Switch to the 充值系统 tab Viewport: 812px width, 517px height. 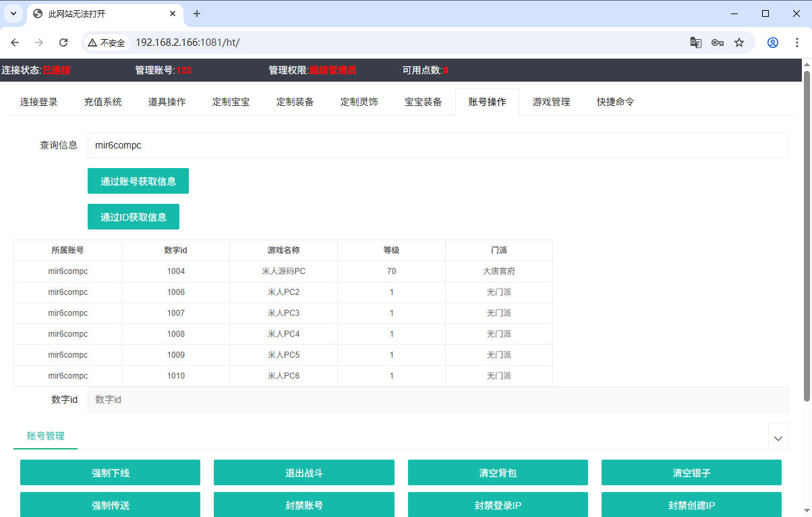click(103, 102)
